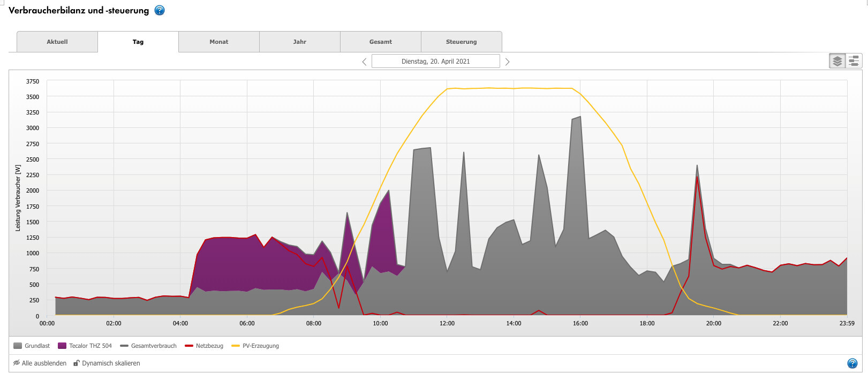Select the stacked layers chart view icon
The width and height of the screenshot is (868, 381).
click(837, 61)
